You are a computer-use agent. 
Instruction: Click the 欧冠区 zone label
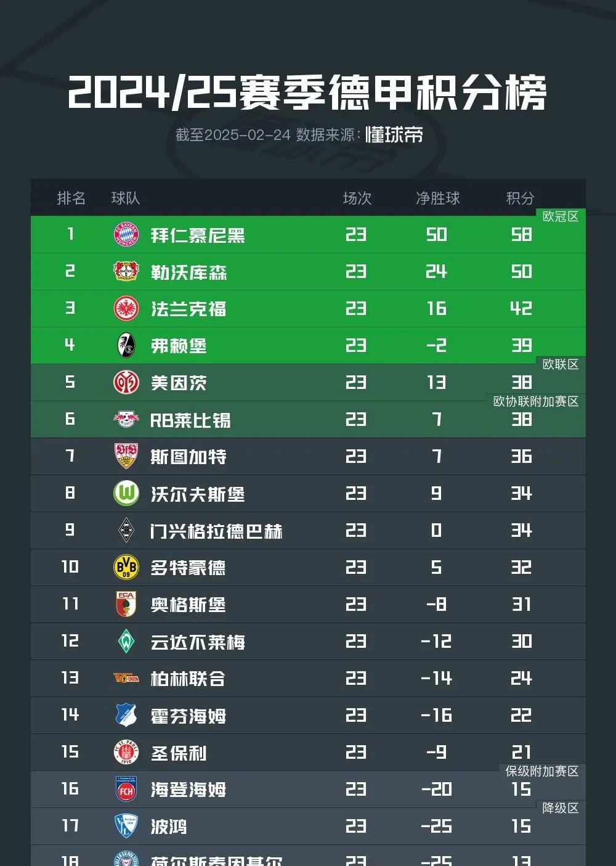click(x=560, y=216)
